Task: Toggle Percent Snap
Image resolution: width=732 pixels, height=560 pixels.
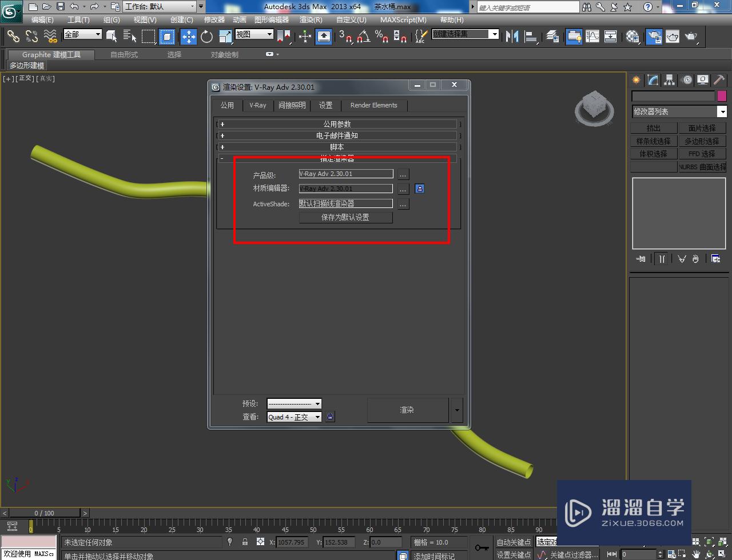Action: 381,37
